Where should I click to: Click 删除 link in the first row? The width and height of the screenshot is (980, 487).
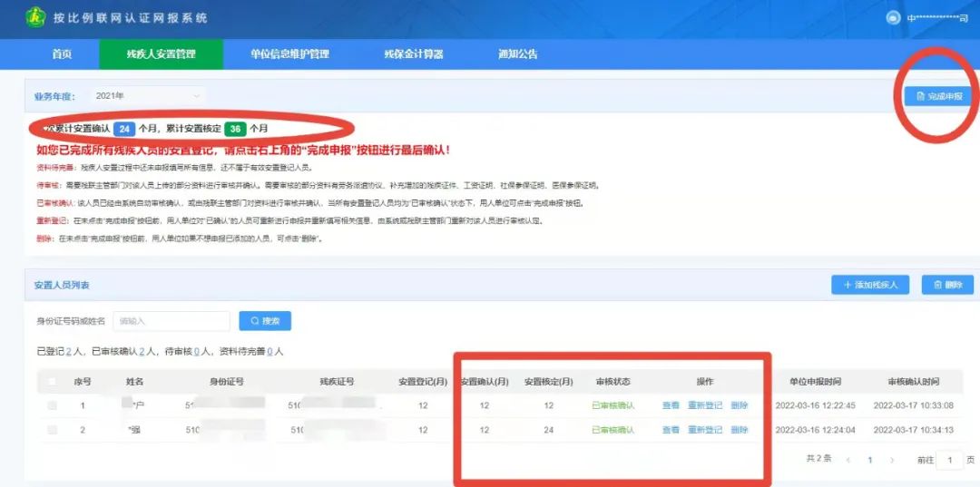(x=740, y=405)
